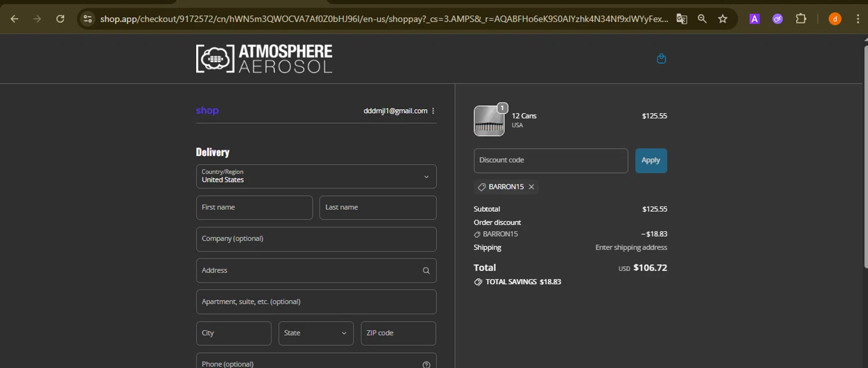Open the Country/Region dropdown

tap(317, 176)
